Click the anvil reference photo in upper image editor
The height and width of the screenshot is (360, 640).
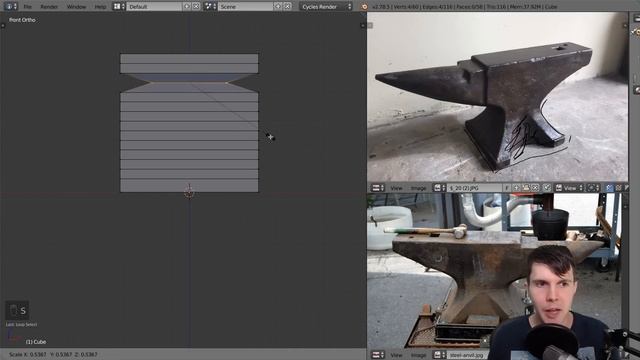coord(497,97)
